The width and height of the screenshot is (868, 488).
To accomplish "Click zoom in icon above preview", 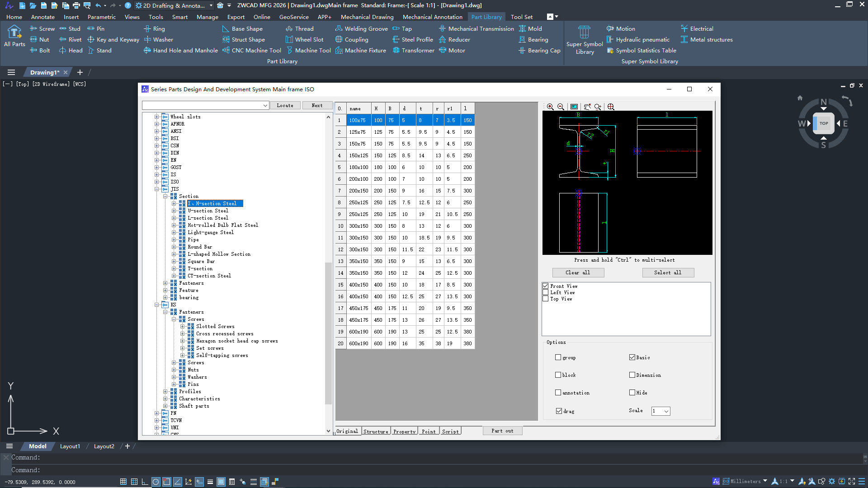I will pyautogui.click(x=550, y=107).
